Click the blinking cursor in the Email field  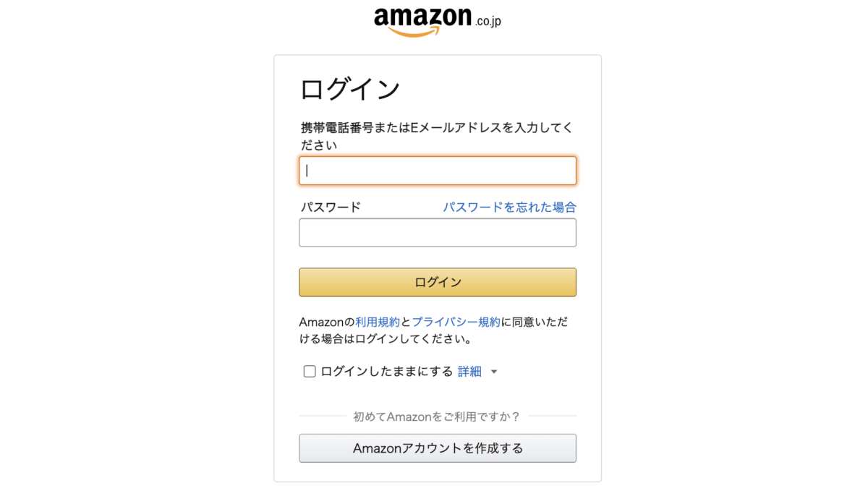307,171
